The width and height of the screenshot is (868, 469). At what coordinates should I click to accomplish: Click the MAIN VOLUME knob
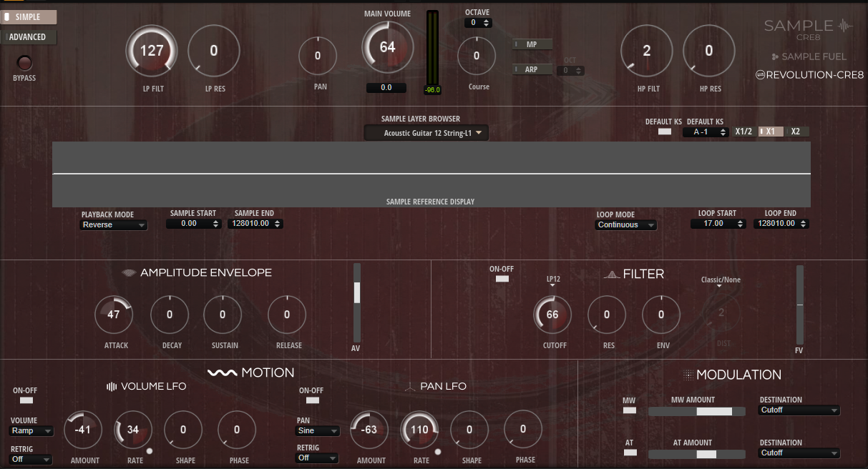(387, 48)
